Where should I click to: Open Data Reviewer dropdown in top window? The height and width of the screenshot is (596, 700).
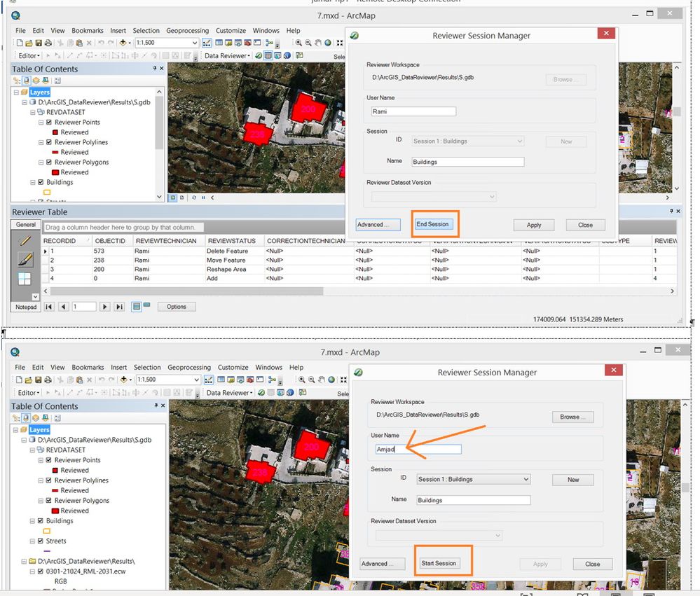pos(227,56)
